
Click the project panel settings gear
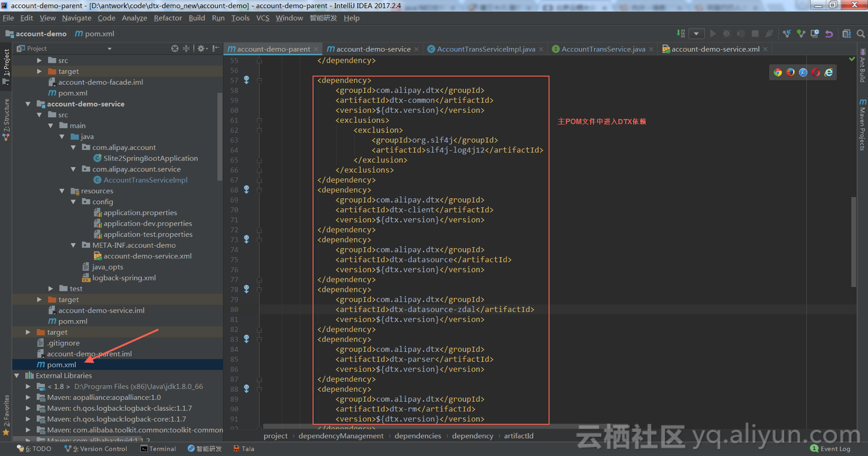coord(201,48)
